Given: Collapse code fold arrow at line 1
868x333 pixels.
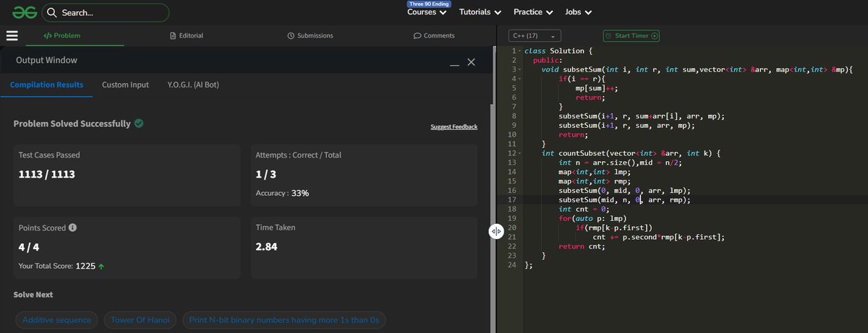Looking at the screenshot, I should tap(520, 52).
